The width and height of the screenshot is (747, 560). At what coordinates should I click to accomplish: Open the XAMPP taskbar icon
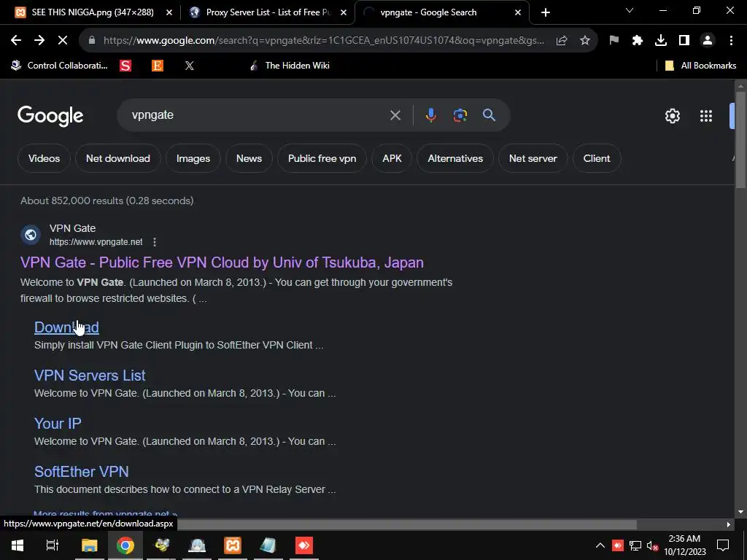pos(233,545)
